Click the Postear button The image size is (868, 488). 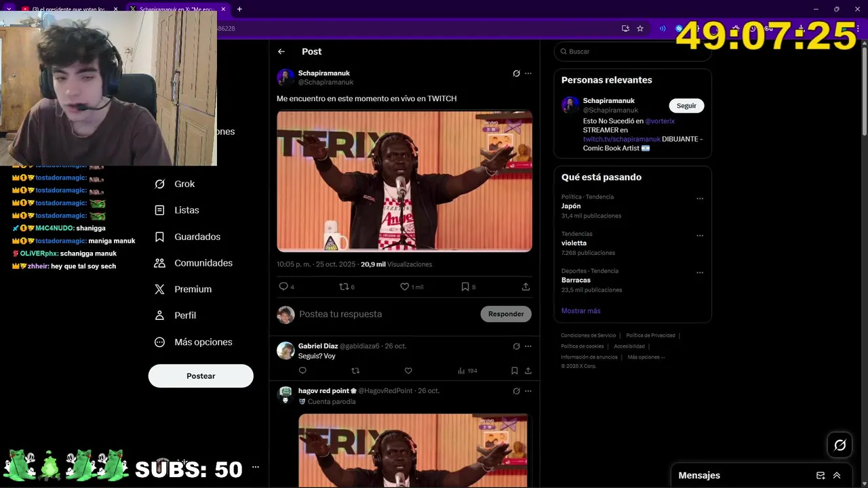coord(201,376)
